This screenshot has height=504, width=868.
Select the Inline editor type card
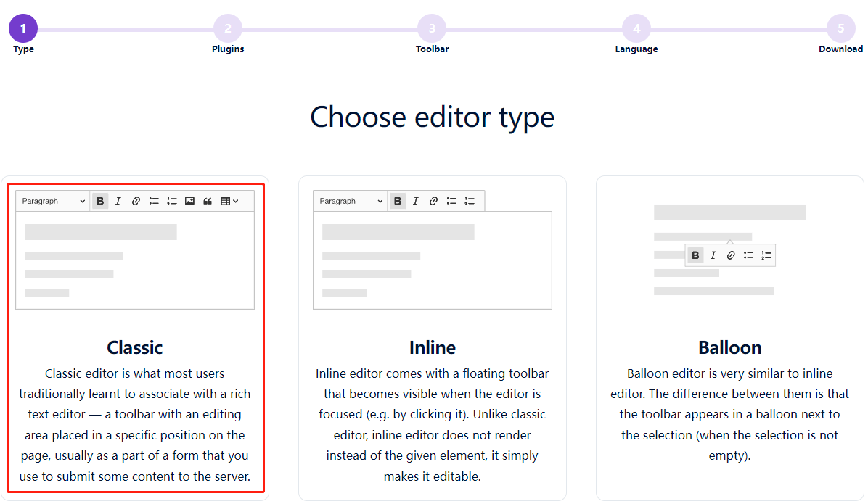click(433, 347)
